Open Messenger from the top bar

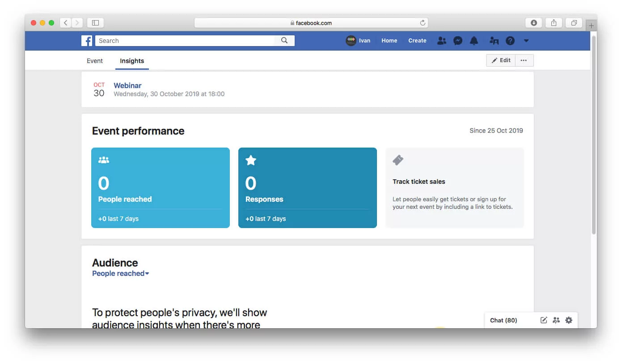[457, 40]
